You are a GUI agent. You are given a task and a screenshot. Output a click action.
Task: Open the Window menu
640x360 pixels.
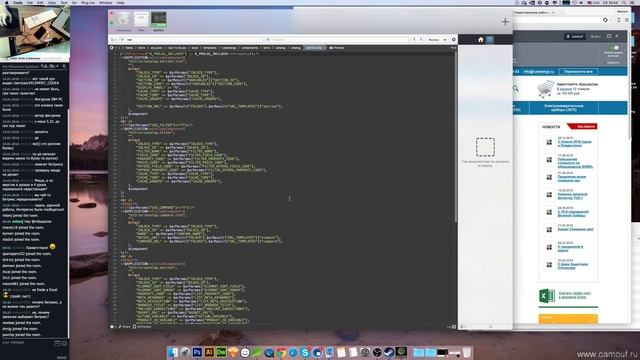[x=105, y=2]
